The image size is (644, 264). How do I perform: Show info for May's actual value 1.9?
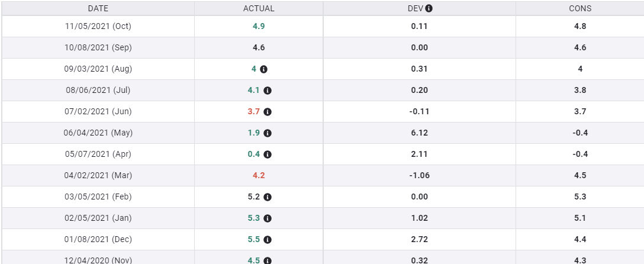tap(268, 133)
